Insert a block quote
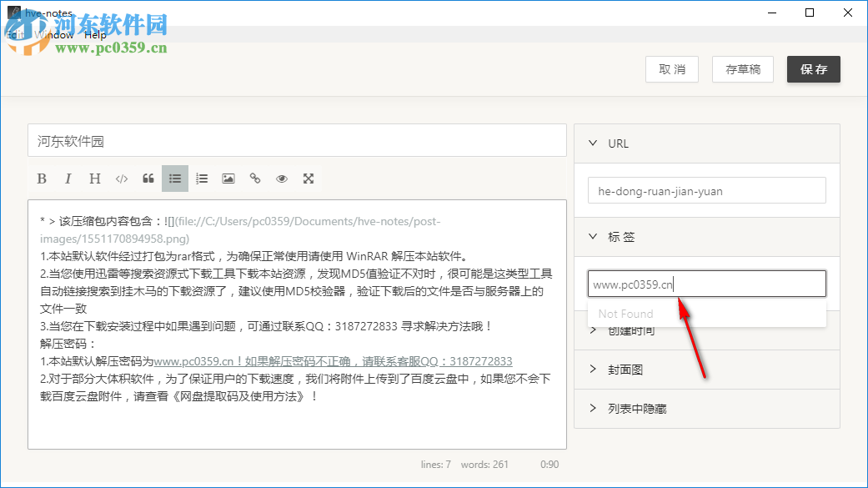The image size is (868, 488). click(148, 179)
